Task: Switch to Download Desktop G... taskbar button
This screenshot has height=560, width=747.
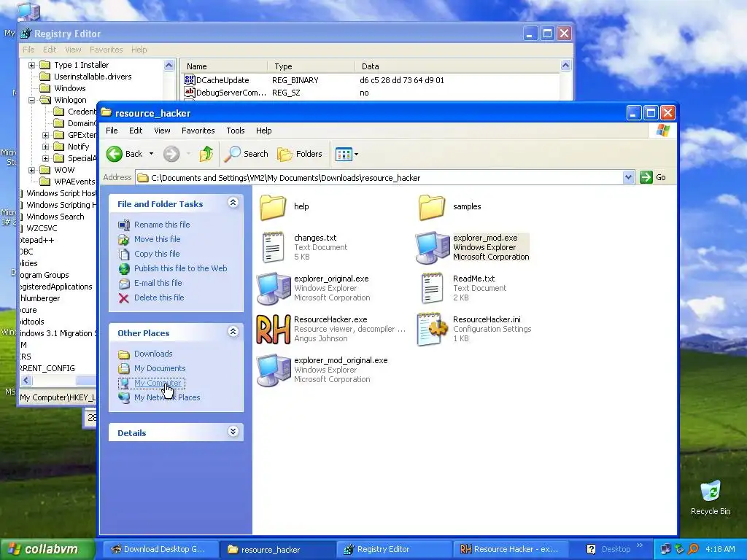Action: click(x=161, y=549)
